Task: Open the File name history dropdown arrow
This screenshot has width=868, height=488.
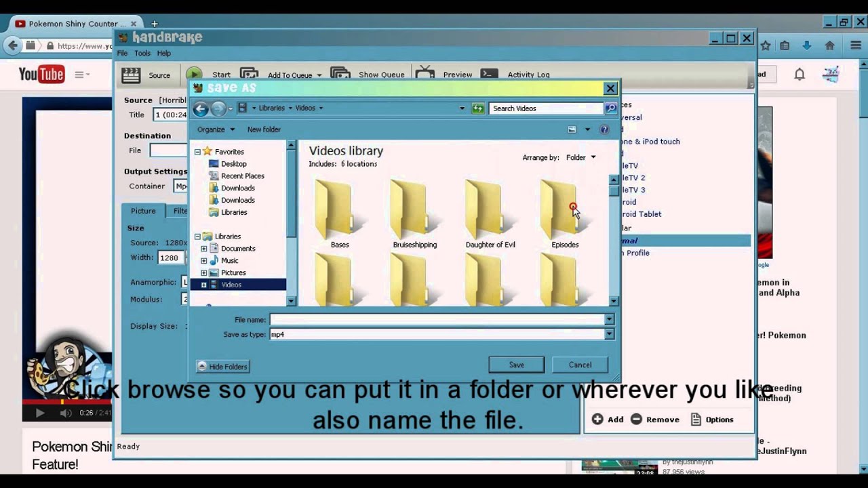Action: [609, 320]
